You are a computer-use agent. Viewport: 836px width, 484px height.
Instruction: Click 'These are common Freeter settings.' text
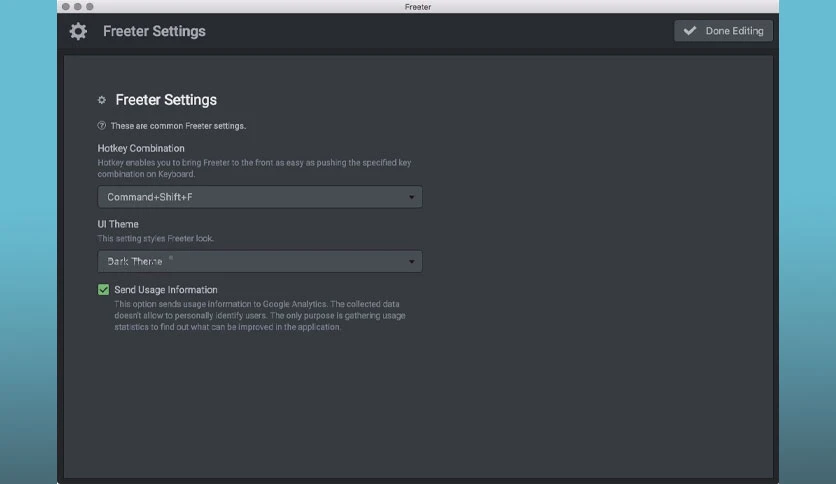[178, 126]
